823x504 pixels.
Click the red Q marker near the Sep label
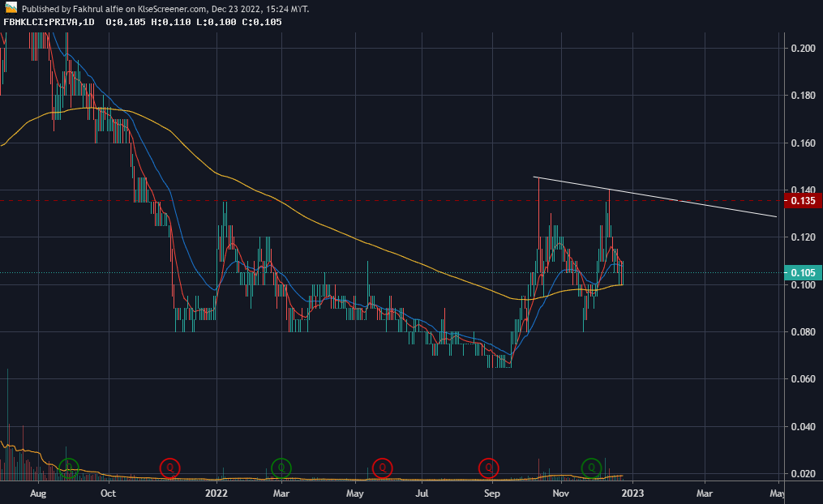pos(489,468)
